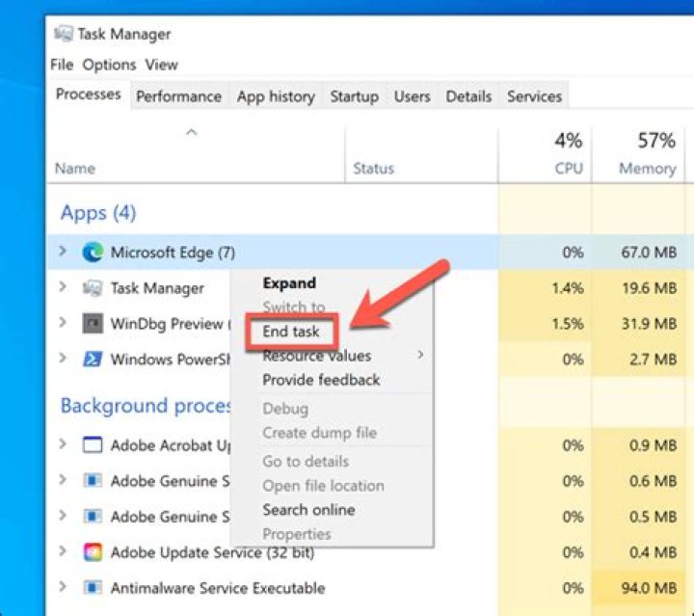This screenshot has height=616, width=694.
Task: Click the WinDbg Preview icon
Action: click(93, 323)
